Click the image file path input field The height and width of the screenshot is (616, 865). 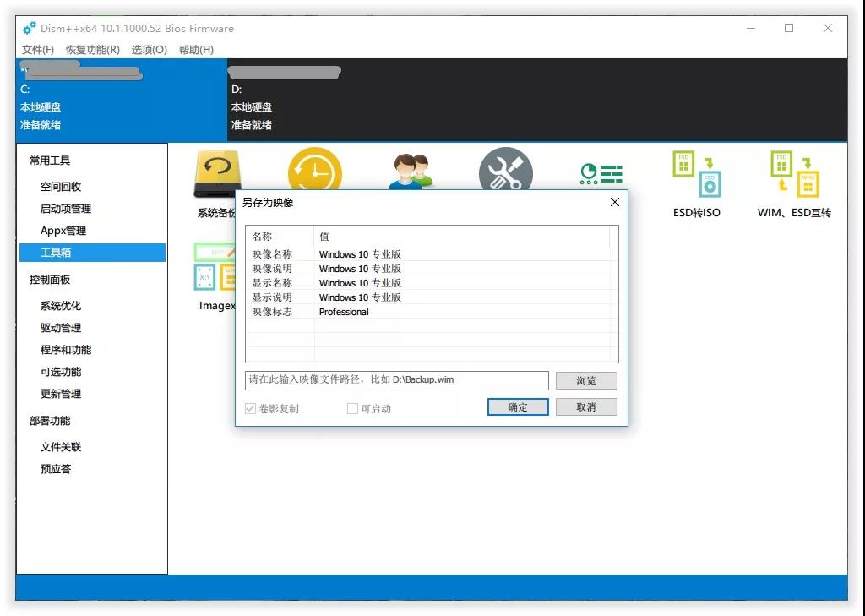[x=397, y=379]
